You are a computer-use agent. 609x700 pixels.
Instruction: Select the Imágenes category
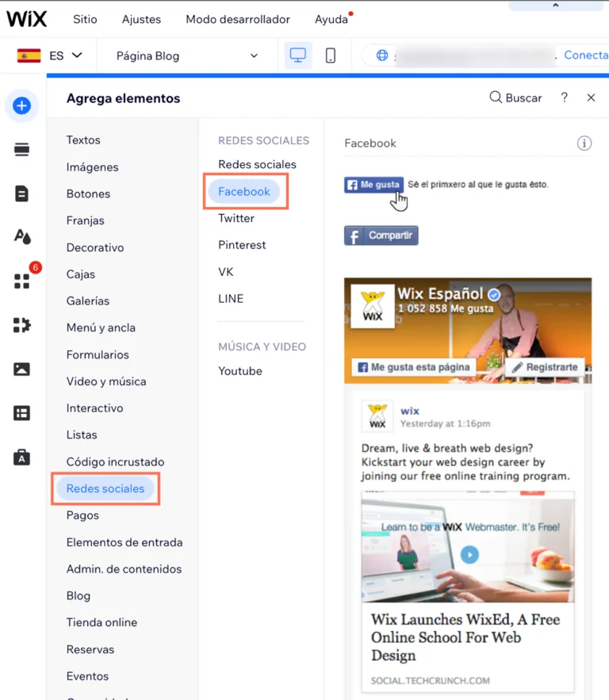click(x=92, y=167)
